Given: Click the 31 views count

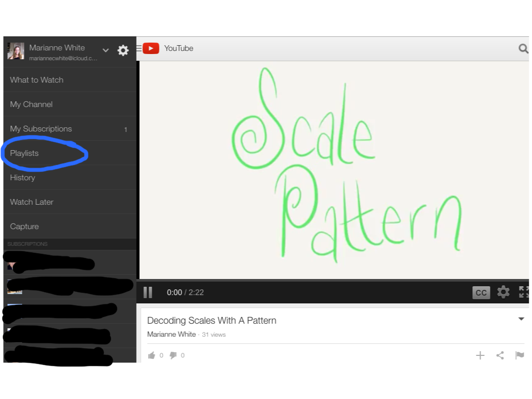Looking at the screenshot, I should point(214,335).
